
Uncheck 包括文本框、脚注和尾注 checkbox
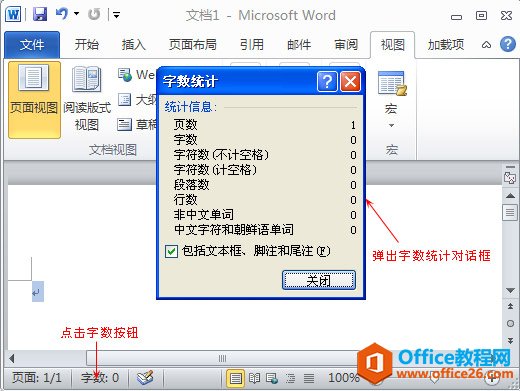click(x=171, y=251)
